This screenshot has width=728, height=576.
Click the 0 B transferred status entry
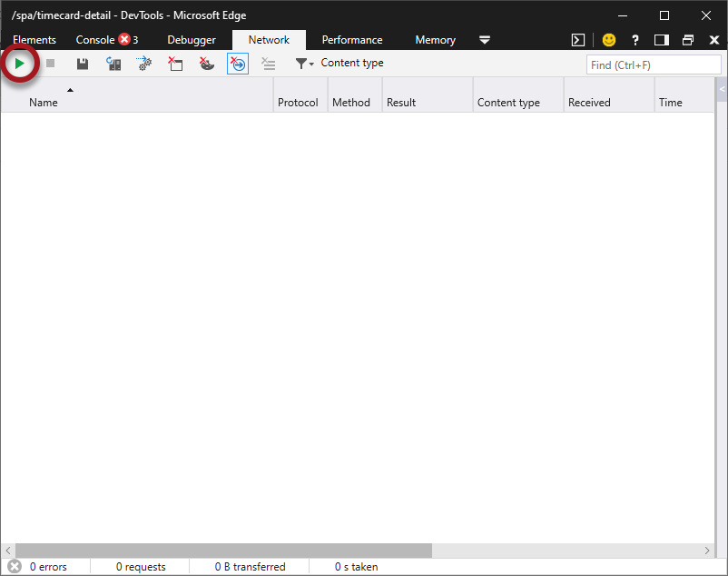click(250, 567)
